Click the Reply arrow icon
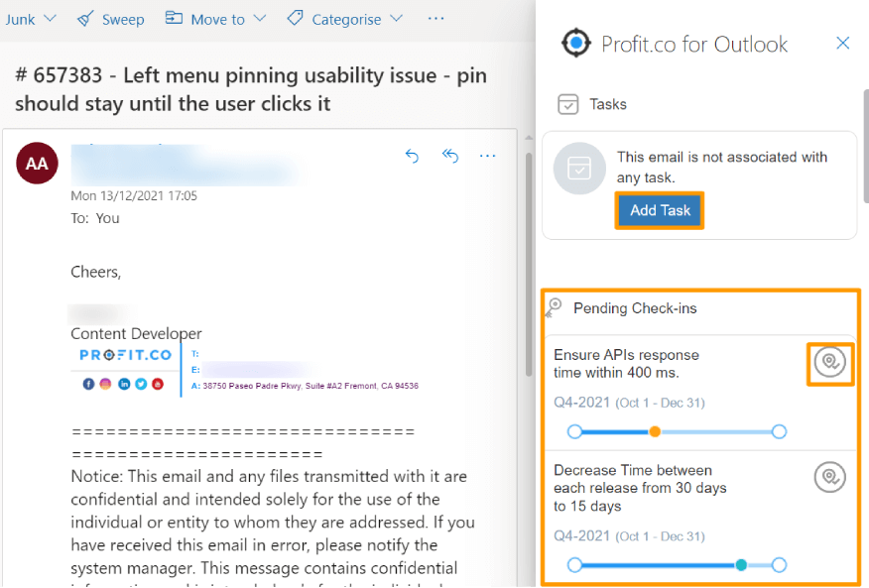 412,157
